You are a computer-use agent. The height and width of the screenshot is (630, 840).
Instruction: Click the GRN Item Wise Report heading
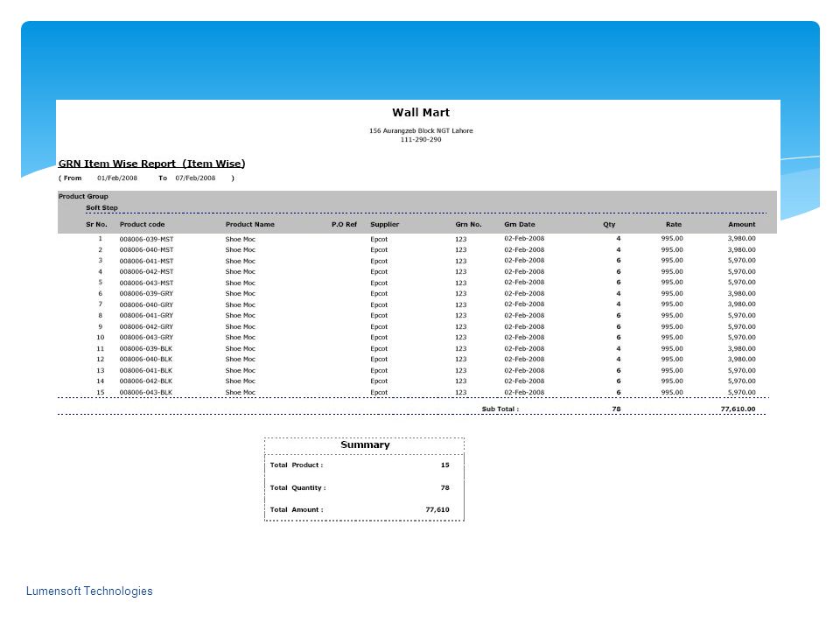pos(151,164)
